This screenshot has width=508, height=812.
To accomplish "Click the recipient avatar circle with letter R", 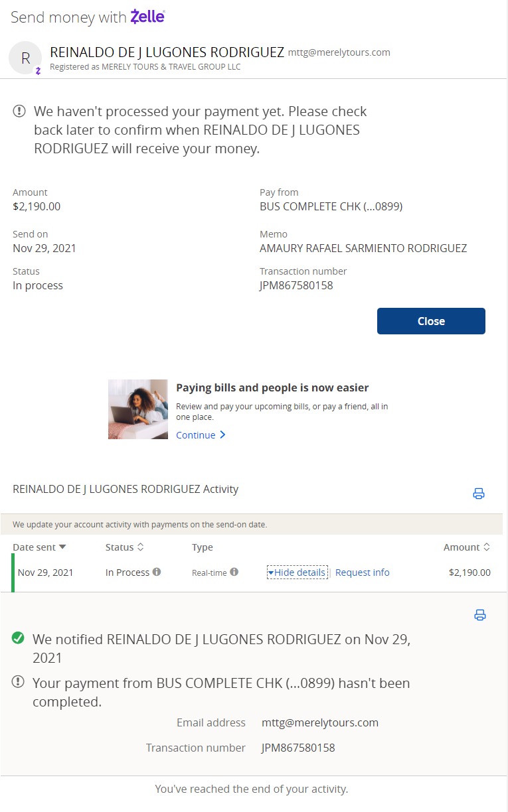I will (25, 58).
